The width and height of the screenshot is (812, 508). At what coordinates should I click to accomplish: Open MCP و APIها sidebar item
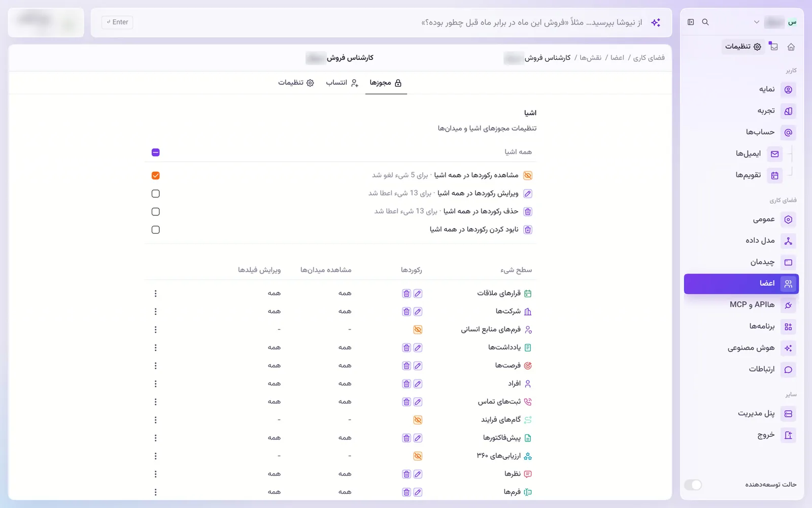tap(741, 305)
